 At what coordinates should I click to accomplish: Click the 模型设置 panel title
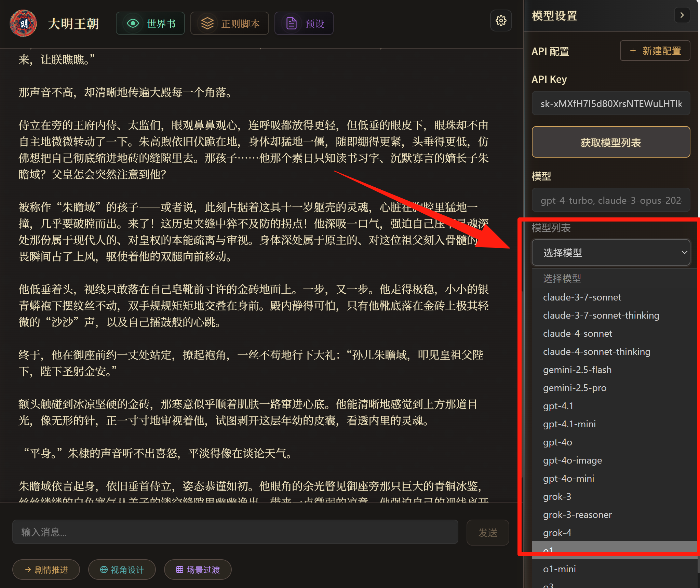[554, 16]
